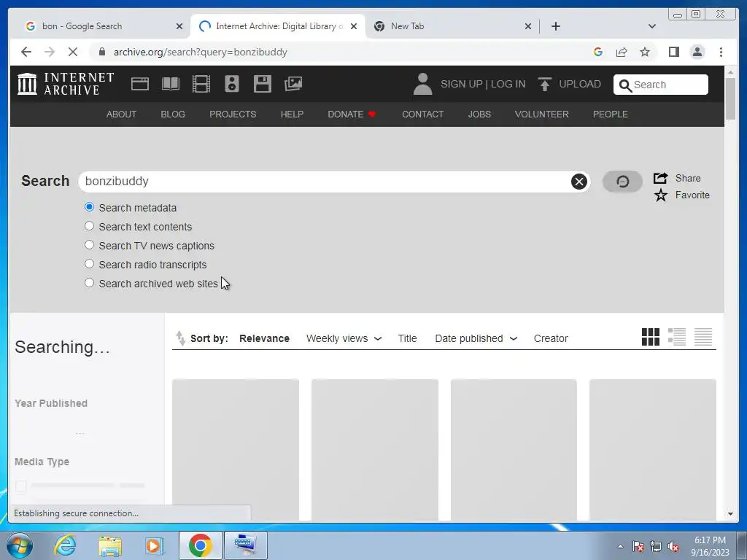The height and width of the screenshot is (560, 747).
Task: Open the CONTACT menu item
Action: (x=422, y=114)
